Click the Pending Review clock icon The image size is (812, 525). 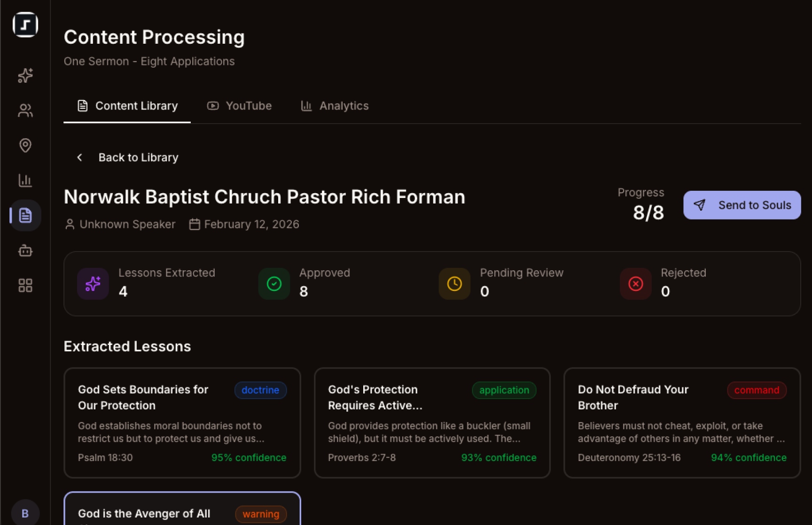click(x=454, y=283)
